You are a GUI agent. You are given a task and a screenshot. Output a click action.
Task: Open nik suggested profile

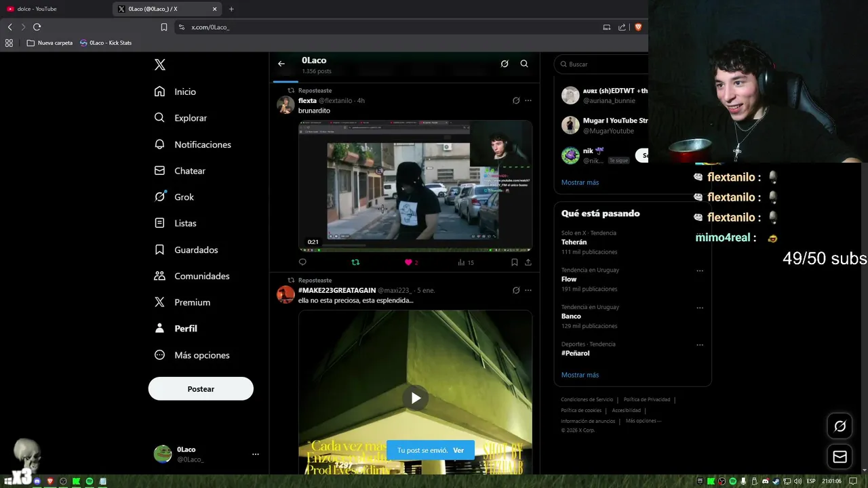click(593, 155)
